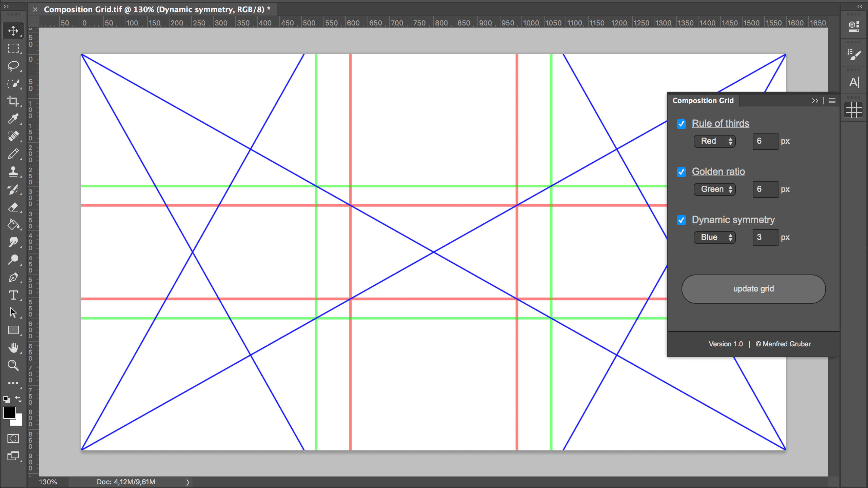Select the Eyedropper tool
The width and height of the screenshot is (868, 488).
tap(13, 119)
